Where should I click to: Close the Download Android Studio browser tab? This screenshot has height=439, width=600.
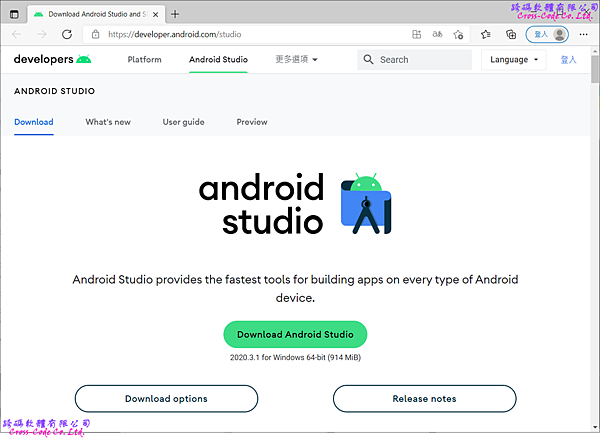pos(155,15)
